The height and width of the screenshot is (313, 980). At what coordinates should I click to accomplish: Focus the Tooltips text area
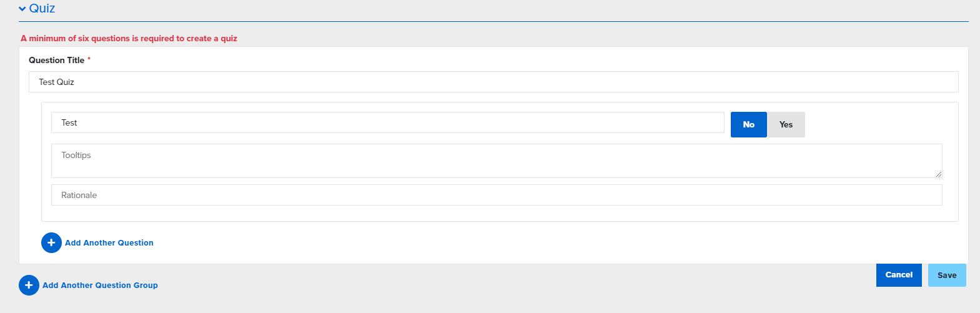click(497, 161)
